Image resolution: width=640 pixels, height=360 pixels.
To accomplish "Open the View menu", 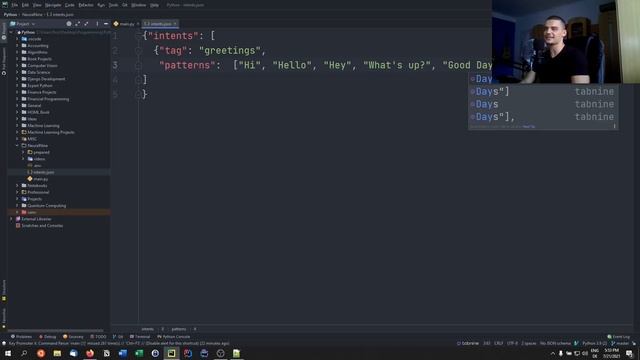I will [37, 5].
